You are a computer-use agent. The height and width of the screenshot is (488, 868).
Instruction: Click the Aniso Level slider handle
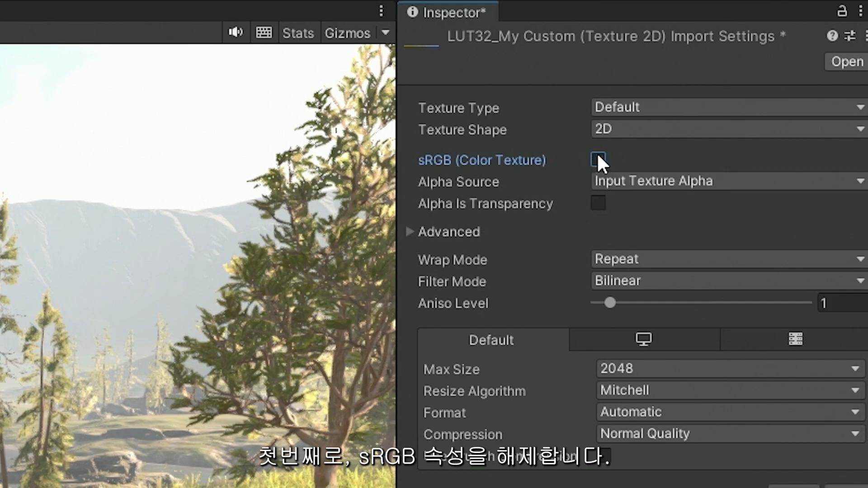(x=610, y=302)
